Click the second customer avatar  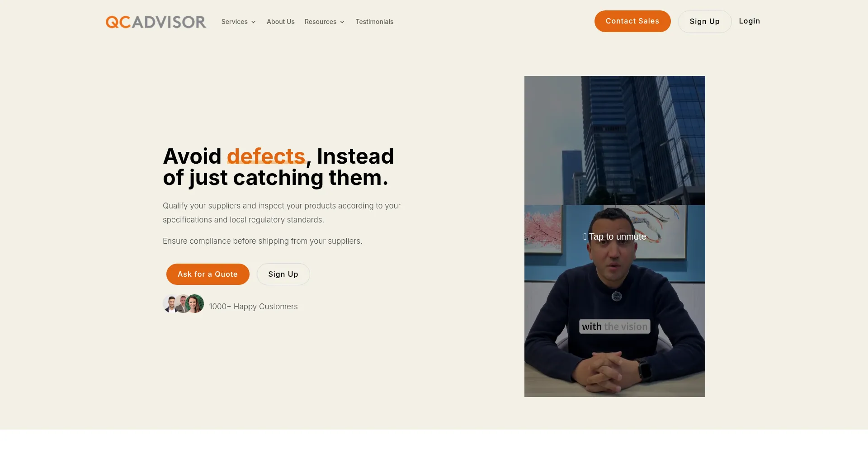182,304
